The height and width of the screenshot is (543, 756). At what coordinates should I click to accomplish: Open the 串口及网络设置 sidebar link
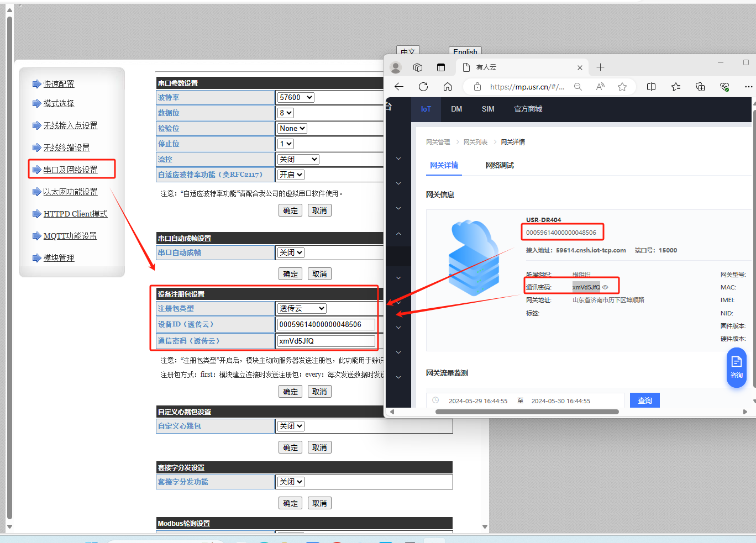pos(70,170)
